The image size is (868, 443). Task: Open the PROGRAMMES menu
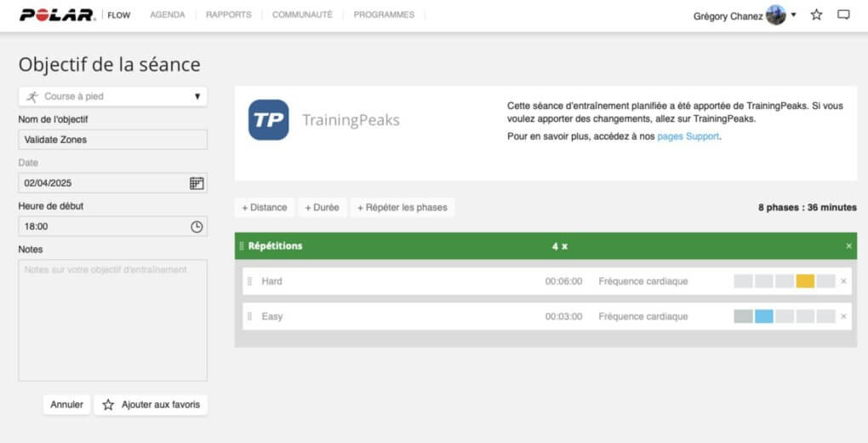pyautogui.click(x=384, y=15)
